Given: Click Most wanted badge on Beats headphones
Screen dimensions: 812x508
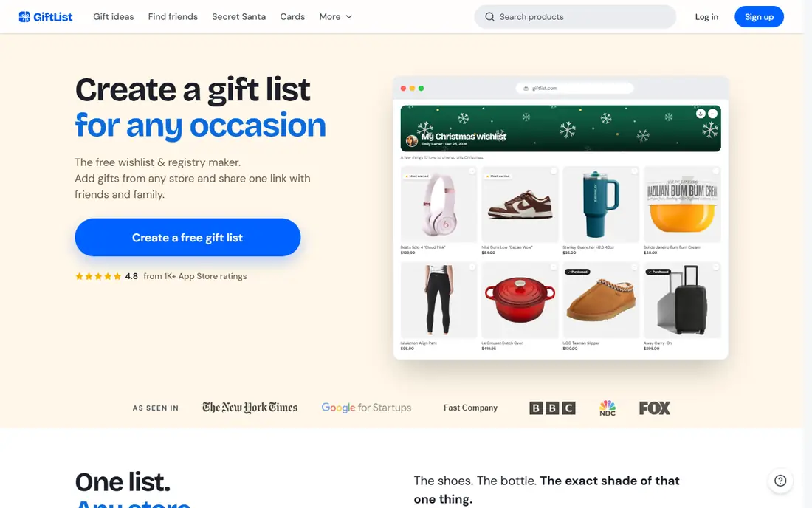Looking at the screenshot, I should tap(417, 176).
